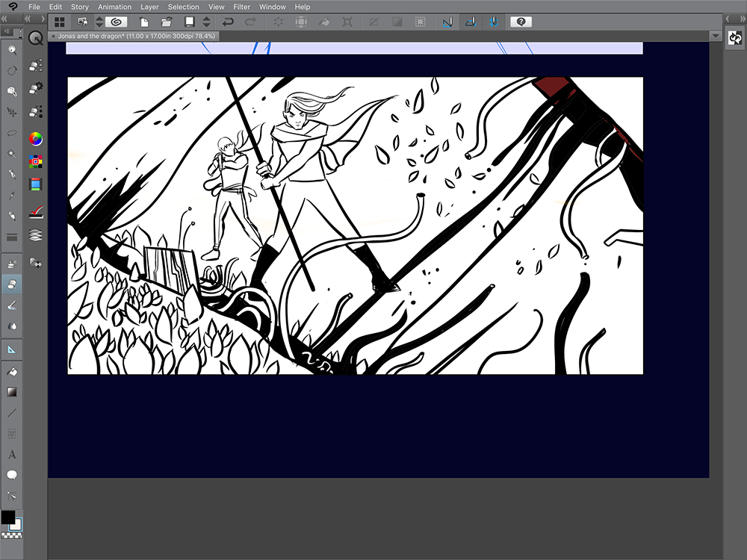Open the Animation menu
Viewport: 747px width, 560px height.
pyautogui.click(x=114, y=7)
